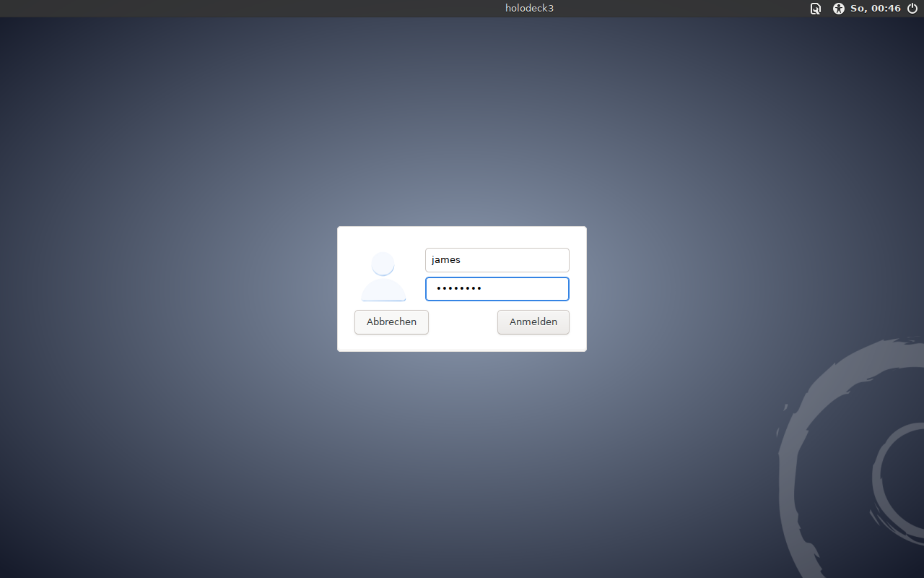Click the power icon in top panel
This screenshot has height=578, width=924.
(912, 9)
